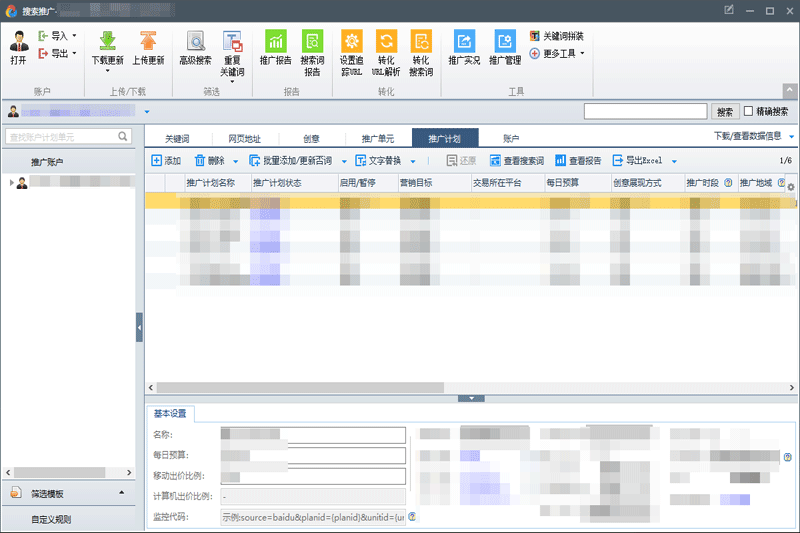
Task: Click the table's horizontal scrollbar
Action: (300, 388)
